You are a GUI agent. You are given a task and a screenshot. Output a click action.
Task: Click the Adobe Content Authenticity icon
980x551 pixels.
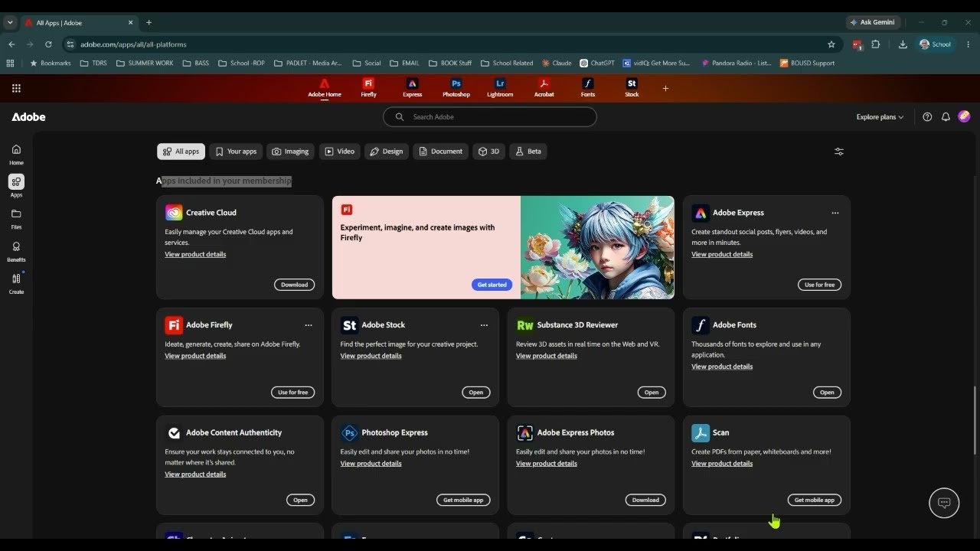[x=174, y=433]
